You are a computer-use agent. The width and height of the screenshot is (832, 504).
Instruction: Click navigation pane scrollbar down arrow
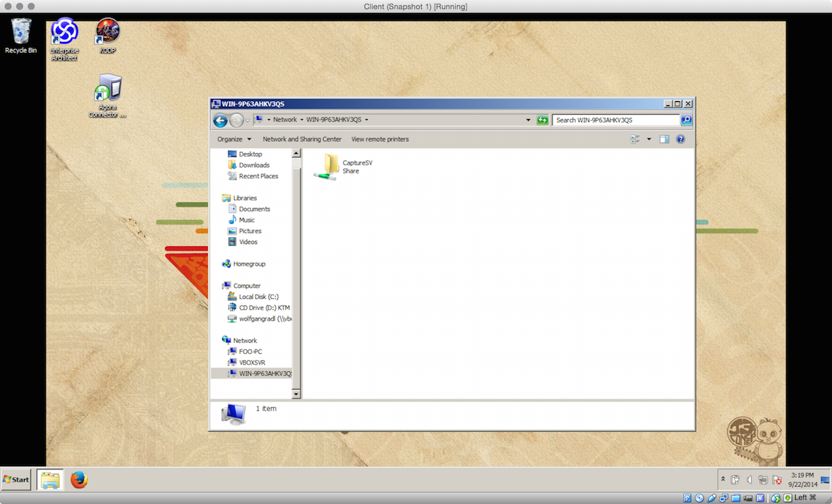pyautogui.click(x=296, y=394)
